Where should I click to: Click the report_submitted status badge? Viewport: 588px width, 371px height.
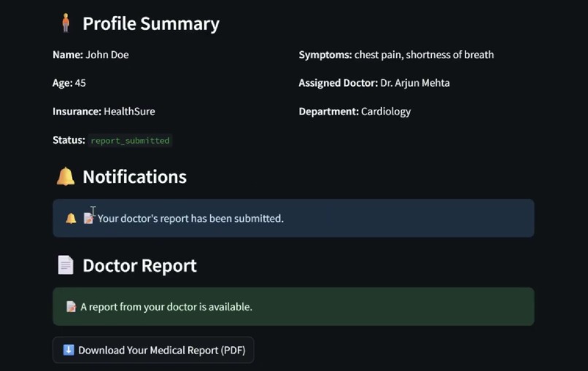[x=130, y=141]
